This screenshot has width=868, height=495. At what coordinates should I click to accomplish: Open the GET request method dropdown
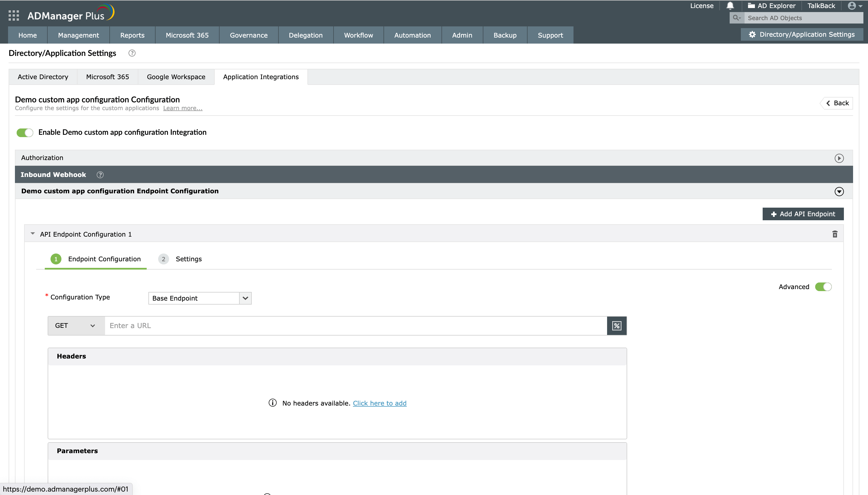point(75,325)
